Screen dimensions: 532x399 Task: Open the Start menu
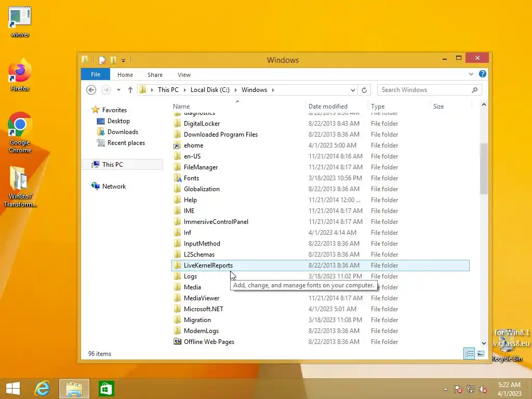(13, 389)
